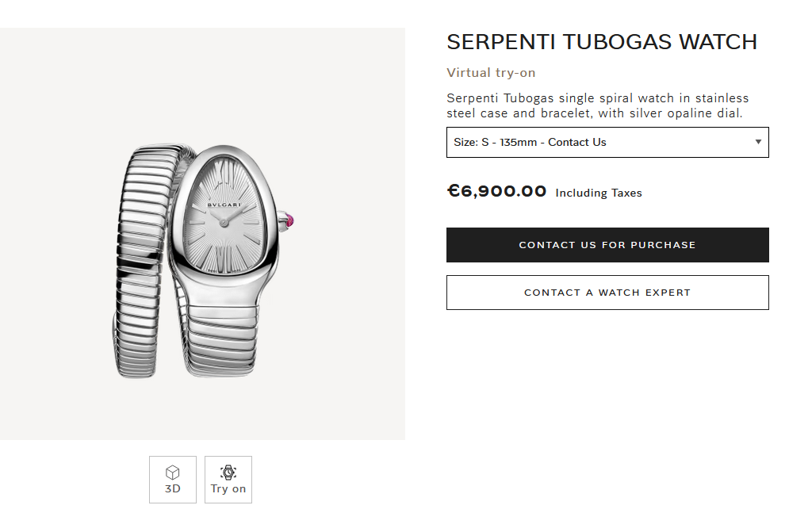Image resolution: width=789 pixels, height=532 pixels.
Task: Click the product description text
Action: click(x=598, y=105)
